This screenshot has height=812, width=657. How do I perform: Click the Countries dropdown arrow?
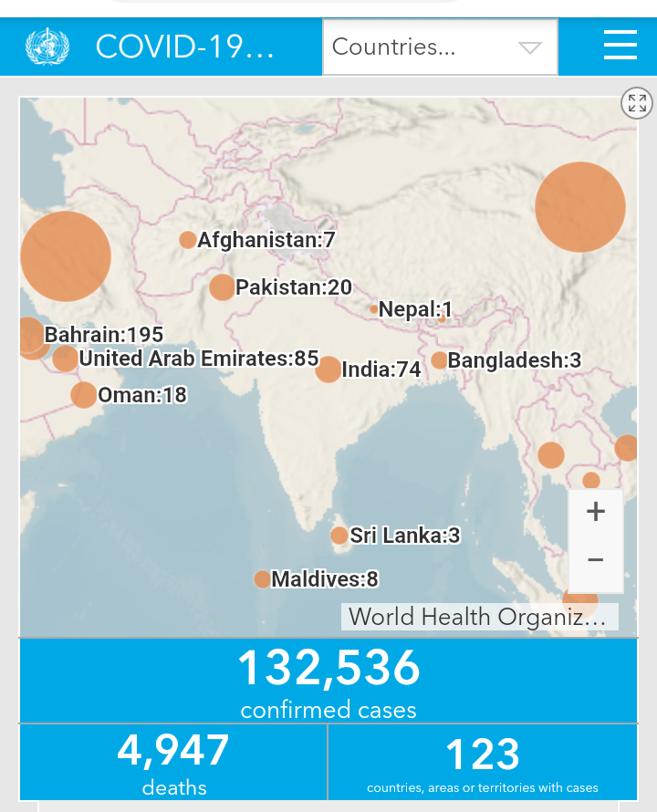[x=530, y=48]
